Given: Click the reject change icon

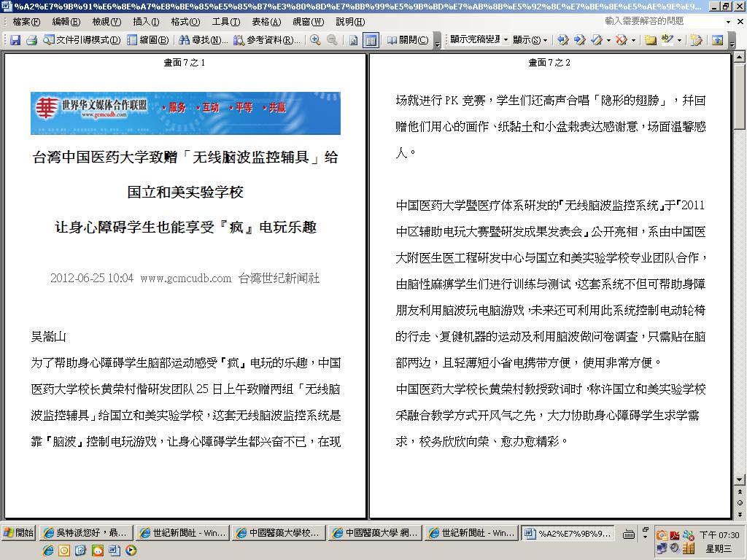Looking at the screenshot, I should coord(621,40).
